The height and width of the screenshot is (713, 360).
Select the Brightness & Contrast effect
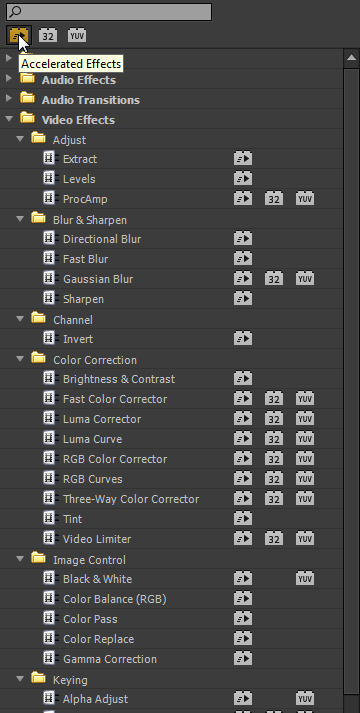pyautogui.click(x=119, y=379)
